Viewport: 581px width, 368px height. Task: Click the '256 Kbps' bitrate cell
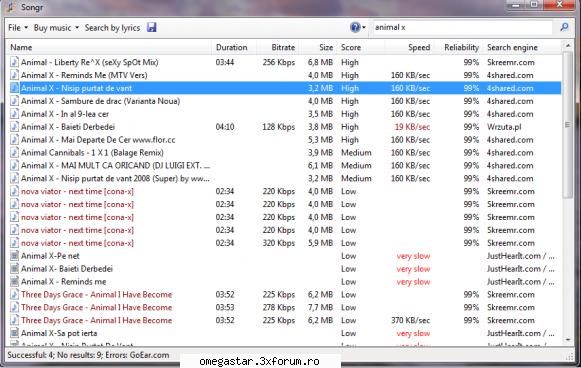point(279,62)
